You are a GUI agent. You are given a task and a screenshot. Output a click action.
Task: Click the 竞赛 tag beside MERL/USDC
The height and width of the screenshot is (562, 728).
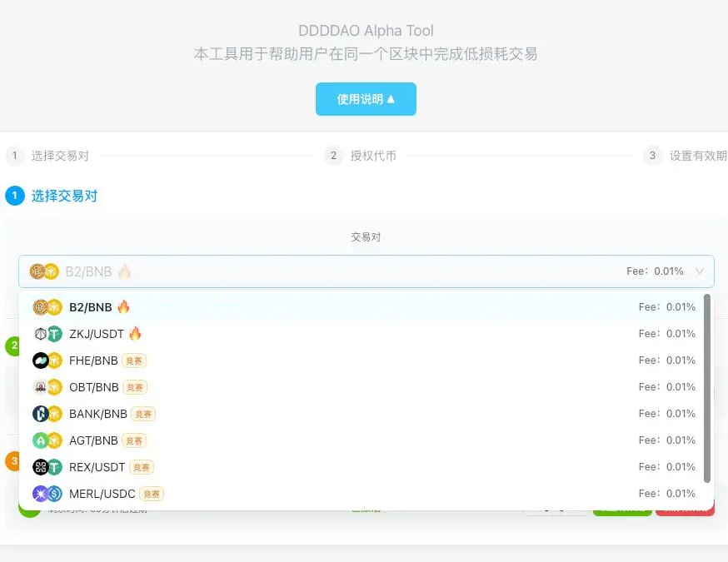pyautogui.click(x=152, y=494)
